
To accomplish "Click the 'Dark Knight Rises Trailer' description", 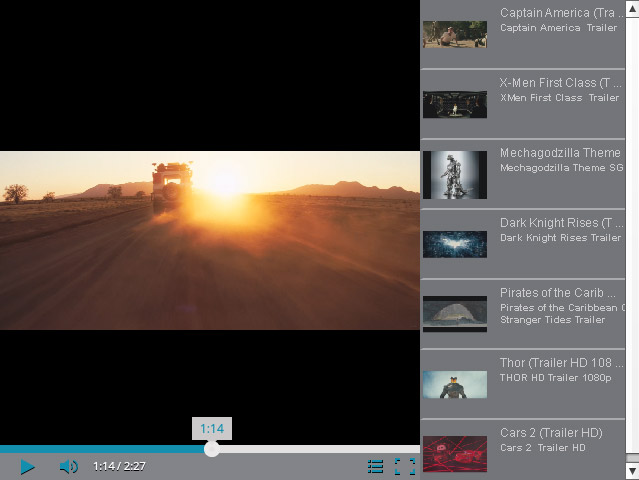I will [x=561, y=238].
